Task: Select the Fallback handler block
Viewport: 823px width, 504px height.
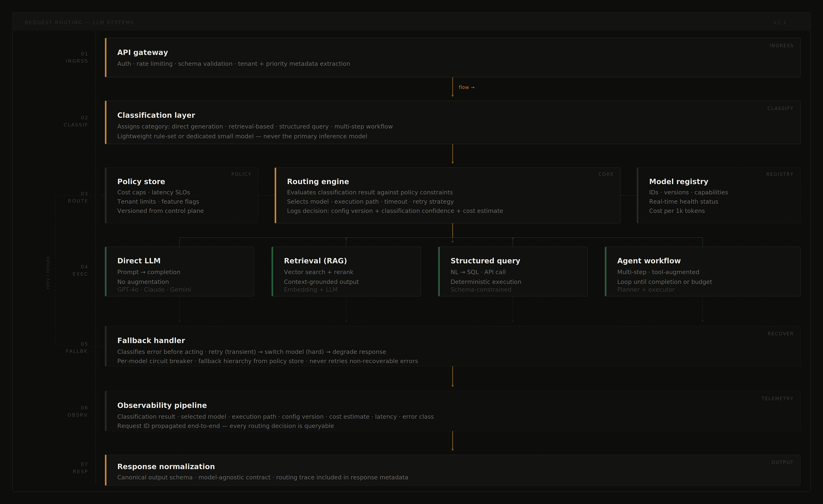Action: (x=453, y=346)
